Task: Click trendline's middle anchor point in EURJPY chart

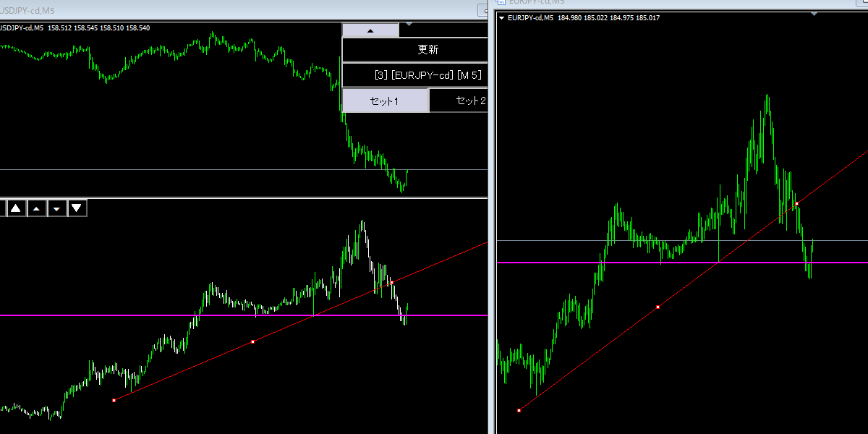Action: [x=658, y=307]
